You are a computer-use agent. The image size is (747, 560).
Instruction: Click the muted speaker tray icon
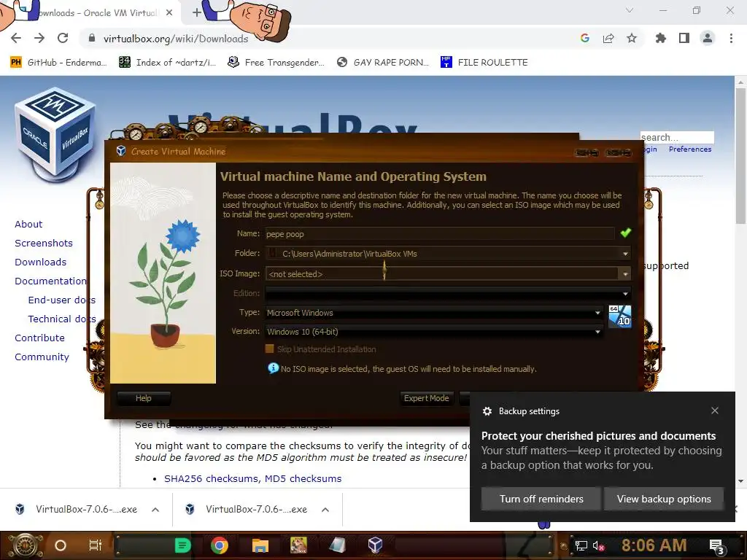pos(598,545)
